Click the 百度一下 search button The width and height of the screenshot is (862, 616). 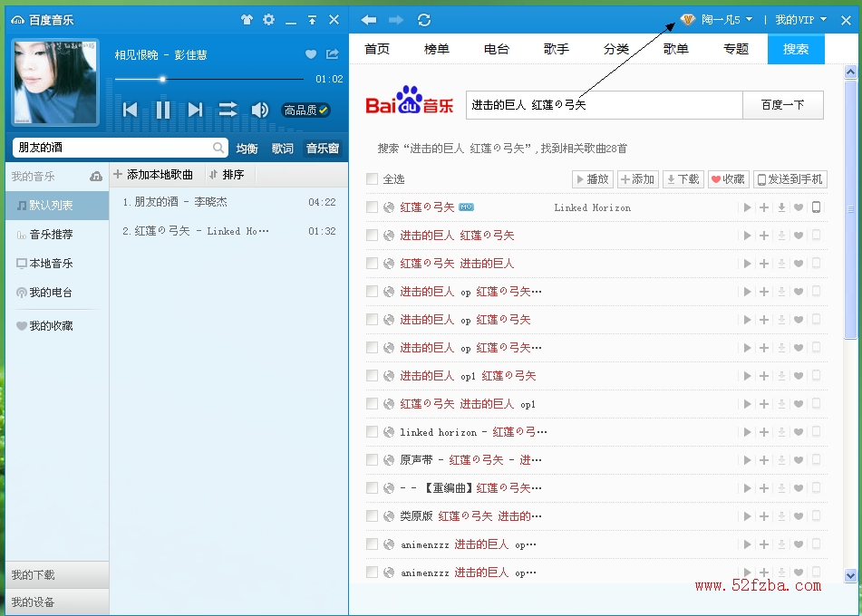coord(783,105)
